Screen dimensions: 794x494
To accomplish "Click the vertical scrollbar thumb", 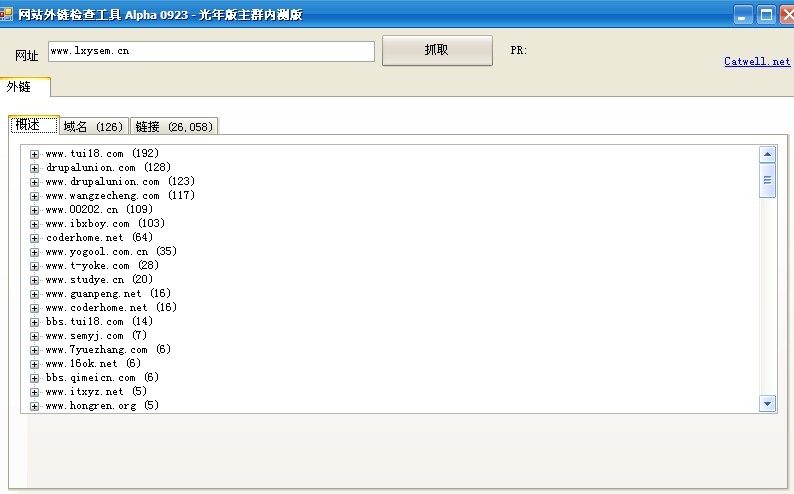I will (768, 181).
